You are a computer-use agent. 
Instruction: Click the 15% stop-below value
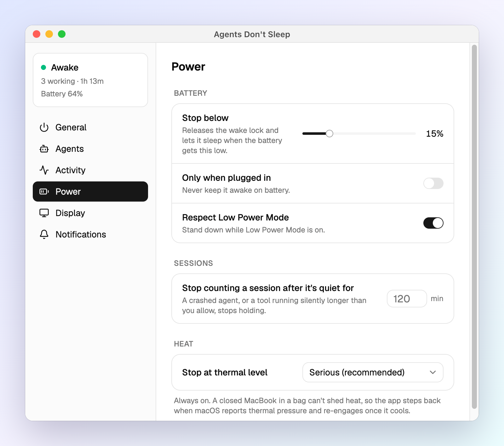coord(435,134)
